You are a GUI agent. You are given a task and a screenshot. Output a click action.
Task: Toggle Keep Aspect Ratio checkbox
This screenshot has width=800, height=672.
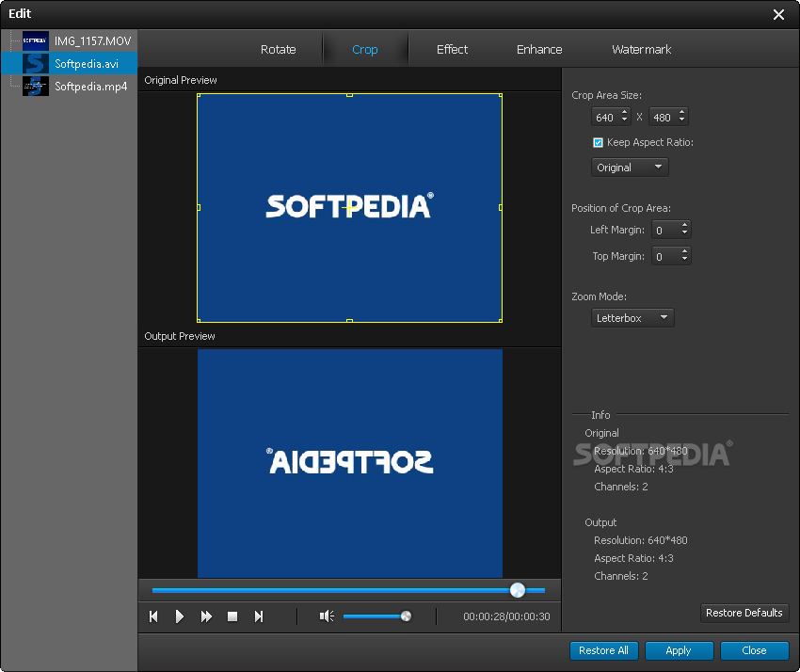coord(598,142)
